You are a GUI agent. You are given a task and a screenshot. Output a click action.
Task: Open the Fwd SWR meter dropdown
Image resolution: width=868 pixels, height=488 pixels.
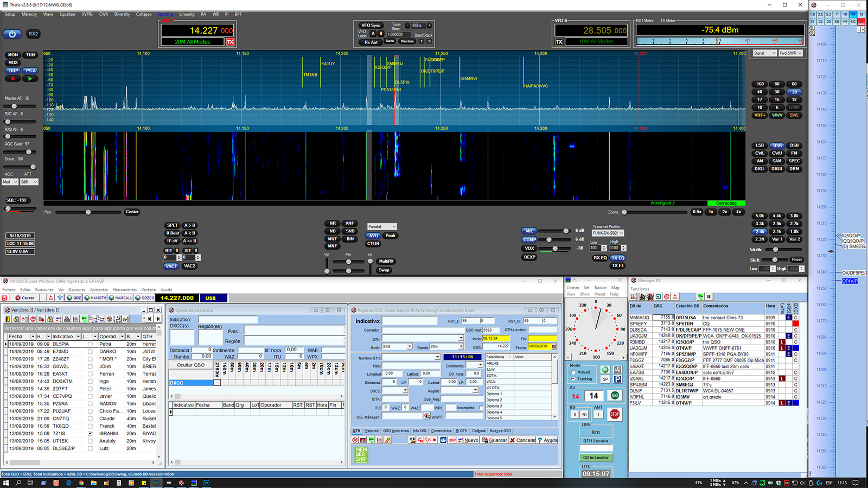[x=790, y=53]
